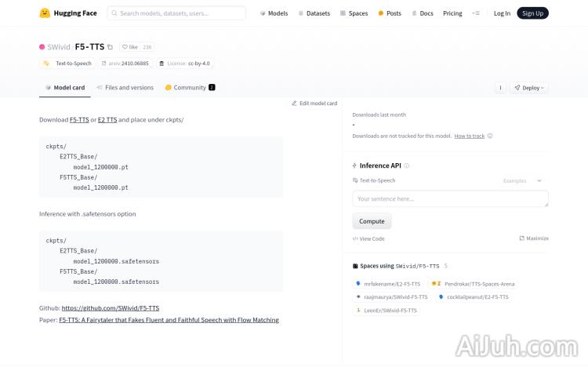This screenshot has height=367, width=588.
Task: Click View Code under the widget
Action: [368, 238]
